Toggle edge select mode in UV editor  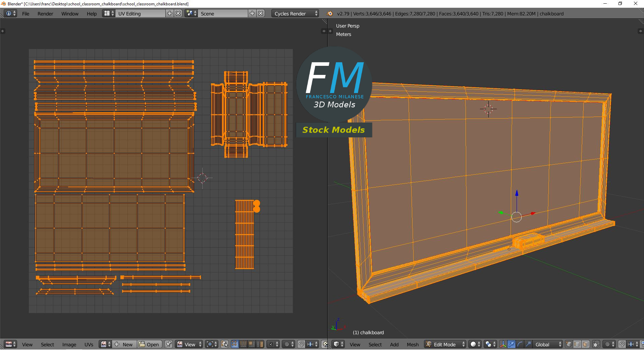[243, 344]
